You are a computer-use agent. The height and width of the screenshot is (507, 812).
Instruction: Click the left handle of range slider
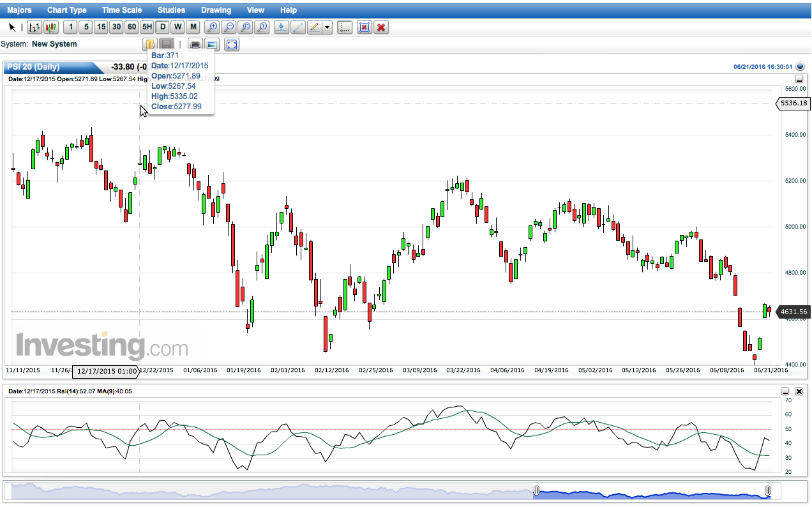click(x=536, y=490)
